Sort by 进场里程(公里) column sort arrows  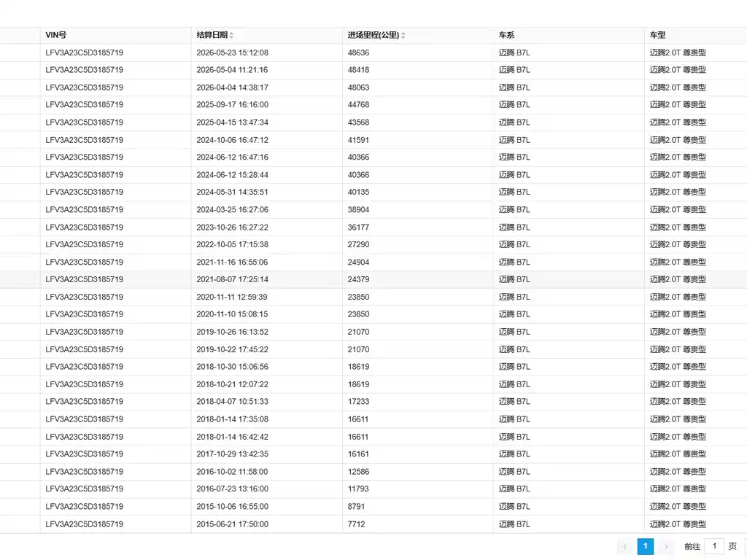click(x=403, y=35)
